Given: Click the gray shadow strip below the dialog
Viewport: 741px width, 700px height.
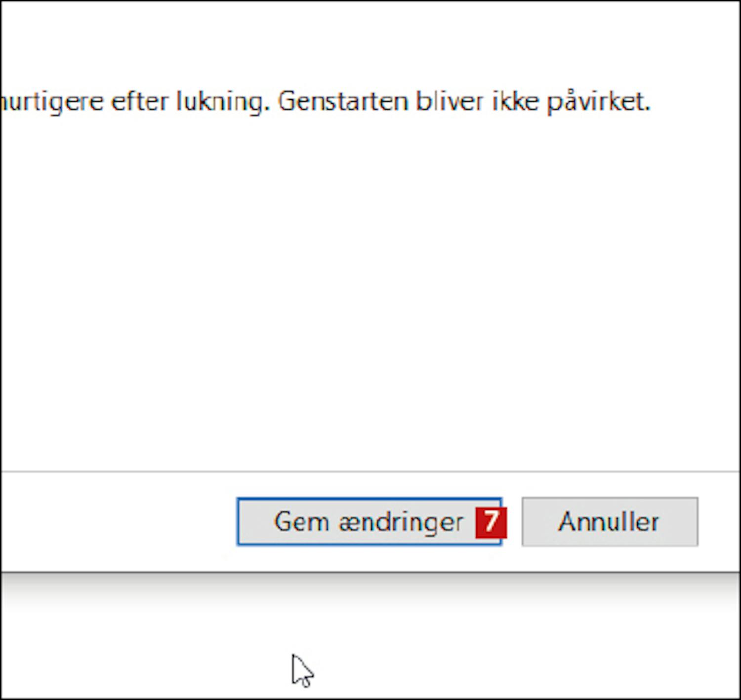Looking at the screenshot, I should [370, 590].
